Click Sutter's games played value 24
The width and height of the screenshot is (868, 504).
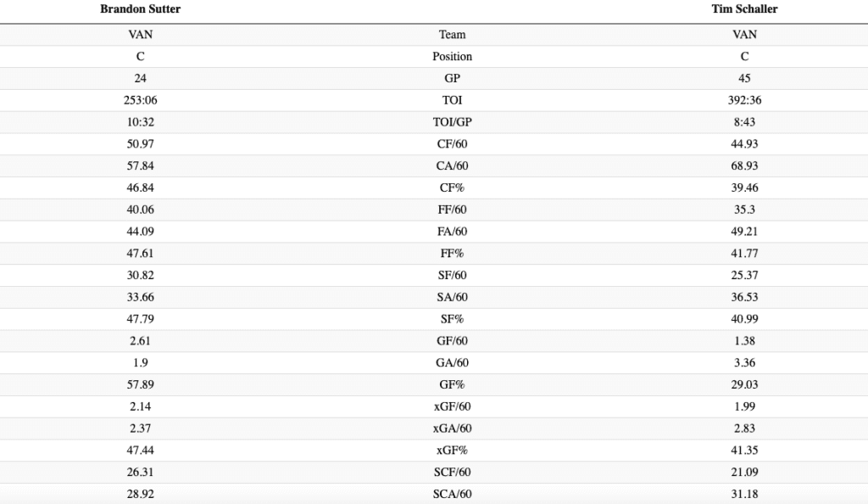point(140,78)
